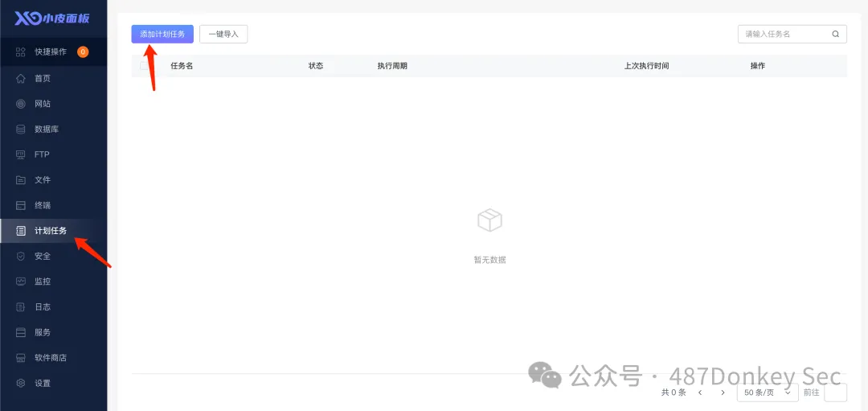868x411 pixels.
Task: Go to previous page with left chevron
Action: pos(700,393)
